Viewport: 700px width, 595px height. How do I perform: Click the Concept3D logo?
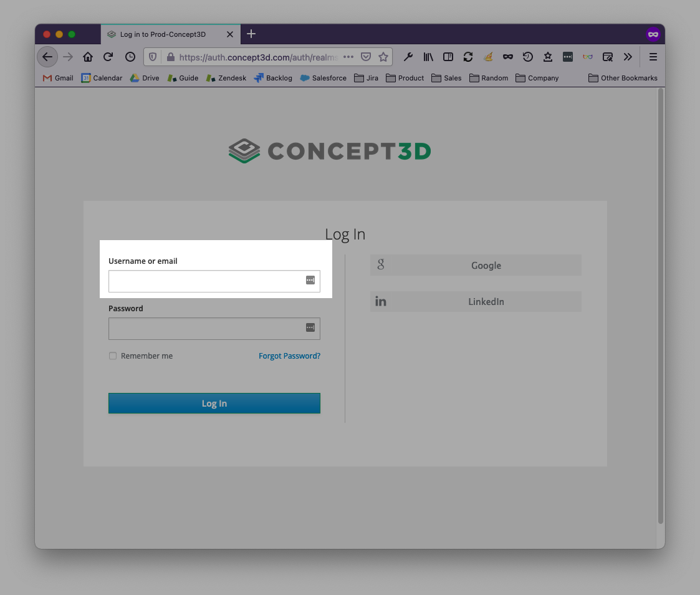330,151
